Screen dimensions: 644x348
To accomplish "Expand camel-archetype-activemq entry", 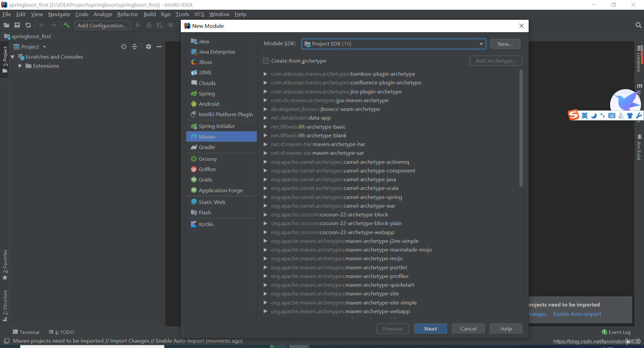I will [265, 162].
